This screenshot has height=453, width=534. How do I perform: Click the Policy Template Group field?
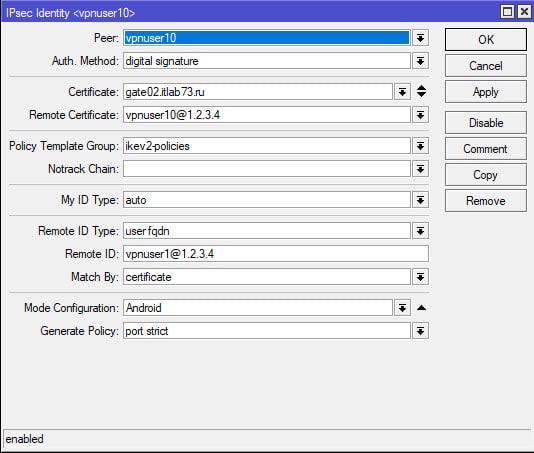click(x=267, y=146)
